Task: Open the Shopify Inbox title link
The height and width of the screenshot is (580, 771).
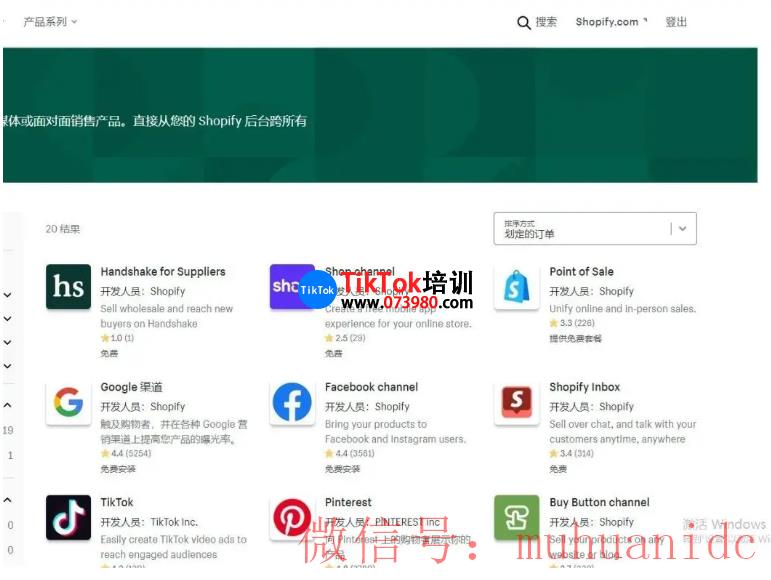Action: point(585,387)
